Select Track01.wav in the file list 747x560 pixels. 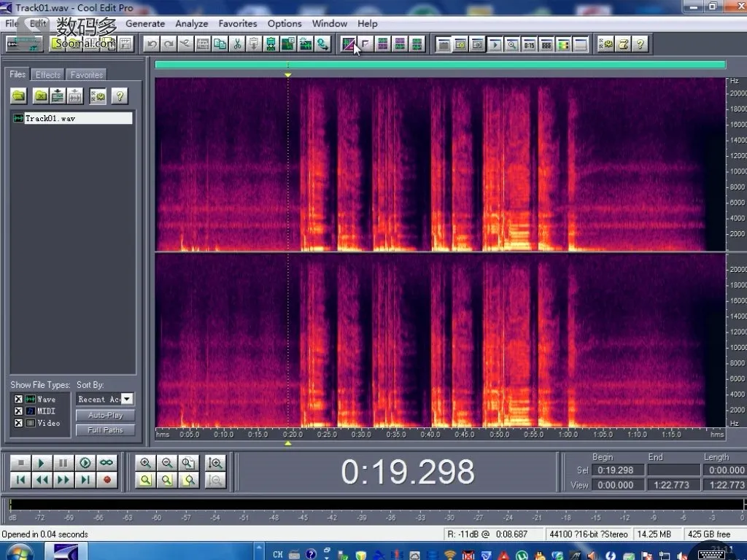coord(72,118)
